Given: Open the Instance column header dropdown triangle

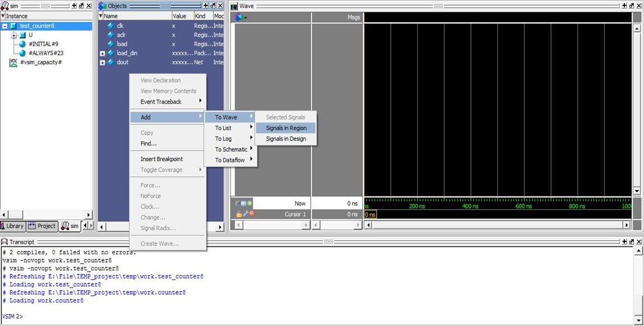Looking at the screenshot, I should [x=3, y=16].
